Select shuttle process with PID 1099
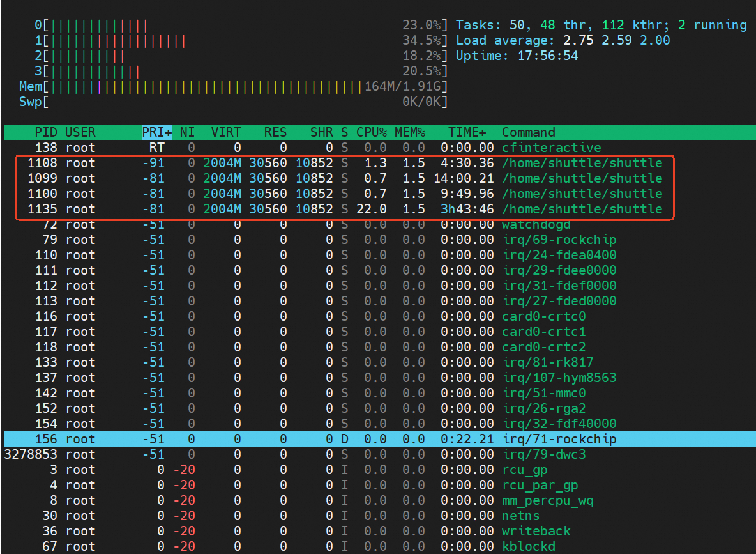The image size is (756, 554). 379,178
